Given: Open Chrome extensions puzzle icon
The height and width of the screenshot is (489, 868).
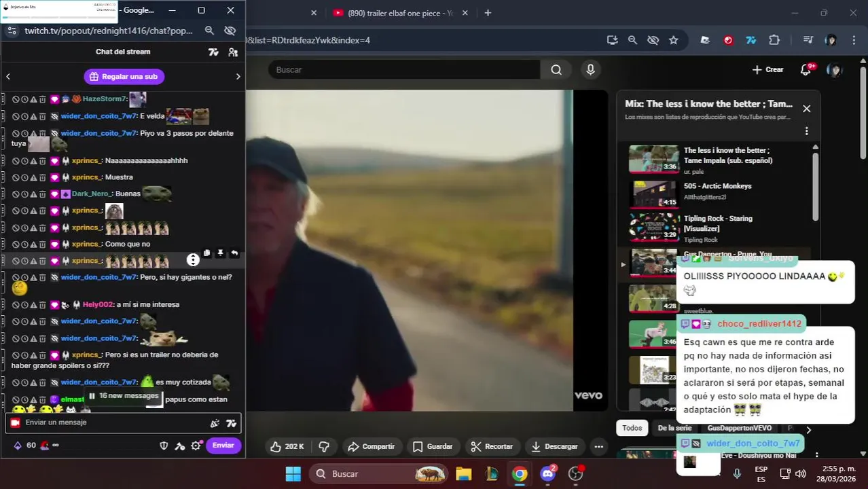Looking at the screenshot, I should (774, 40).
